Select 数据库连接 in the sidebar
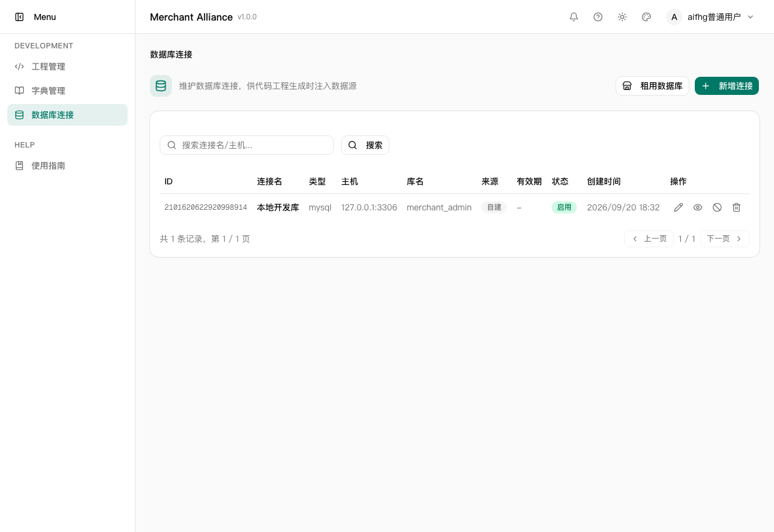This screenshot has height=532, width=774. [x=67, y=115]
